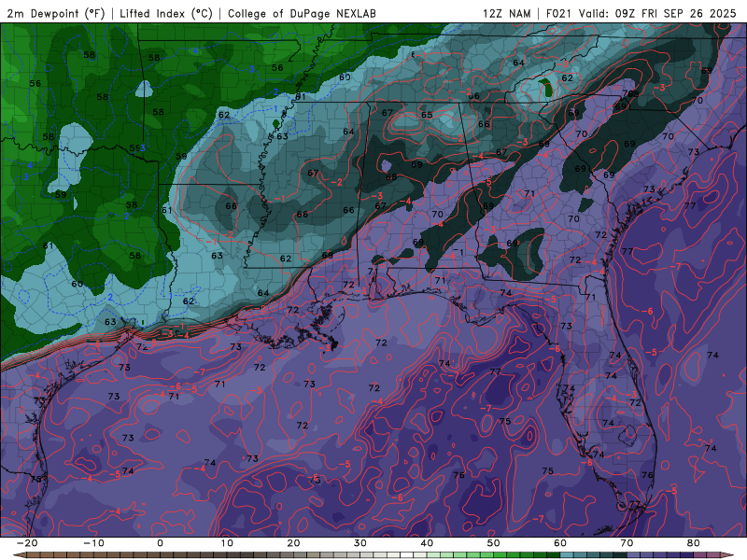Click the left arrow of the color bar
747x560 pixels.
pyautogui.click(x=17, y=555)
